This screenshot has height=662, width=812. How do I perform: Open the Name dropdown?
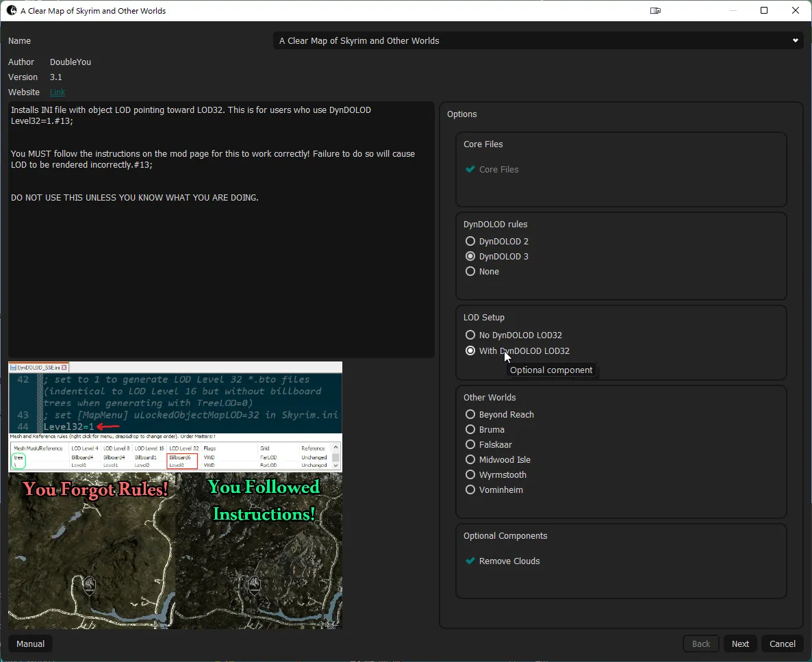(x=538, y=40)
